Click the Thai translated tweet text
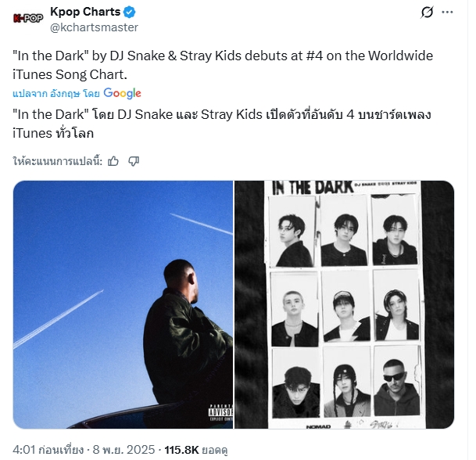 coord(222,124)
